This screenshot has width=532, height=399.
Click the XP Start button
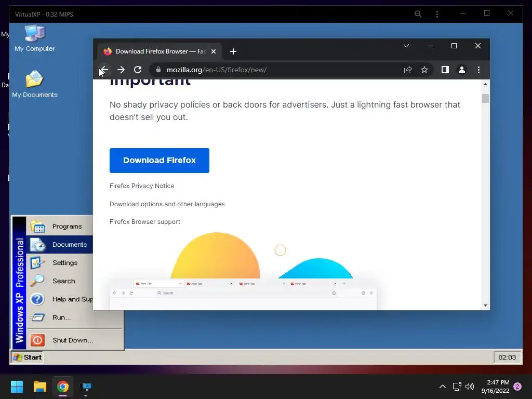tap(28, 357)
